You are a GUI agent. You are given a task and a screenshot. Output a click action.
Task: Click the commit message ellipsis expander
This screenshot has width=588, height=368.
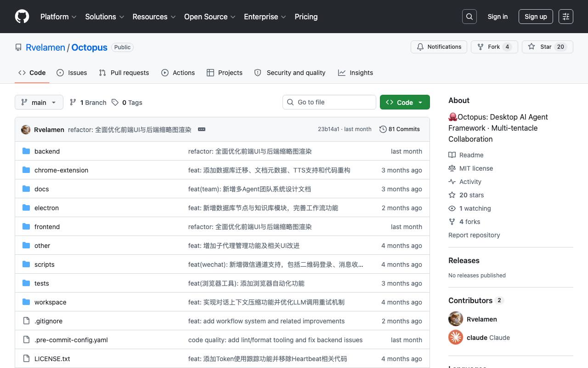[x=202, y=129]
